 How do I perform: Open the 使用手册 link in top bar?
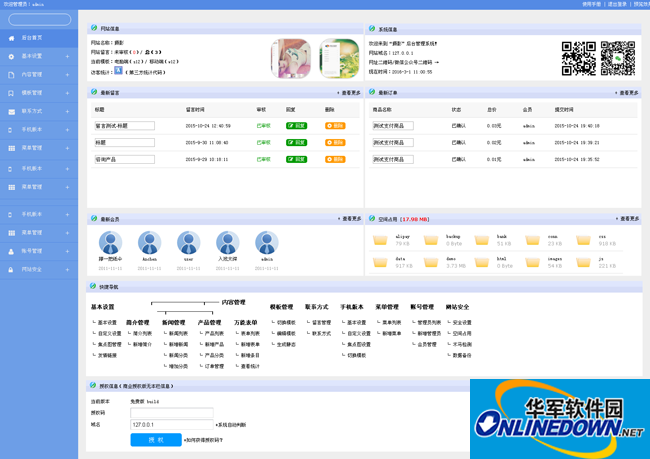[591, 4]
